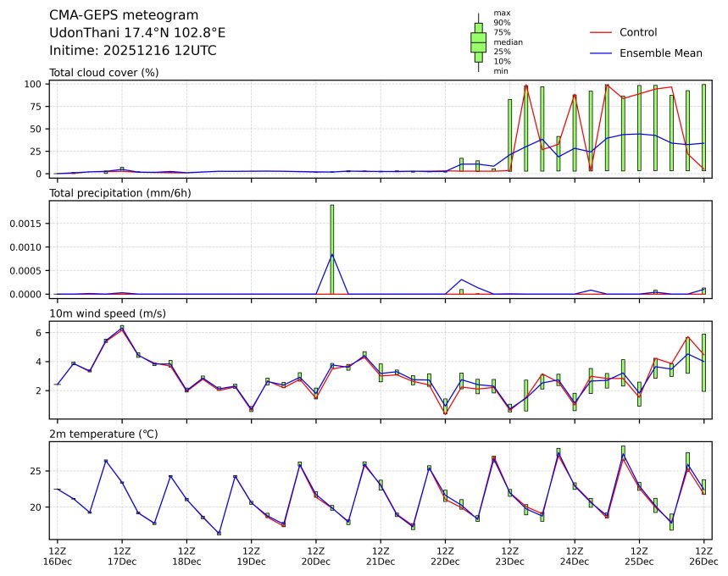Click the 'median' label in box-plot legend
Image resolution: width=728 pixels, height=576 pixels.
coord(508,42)
